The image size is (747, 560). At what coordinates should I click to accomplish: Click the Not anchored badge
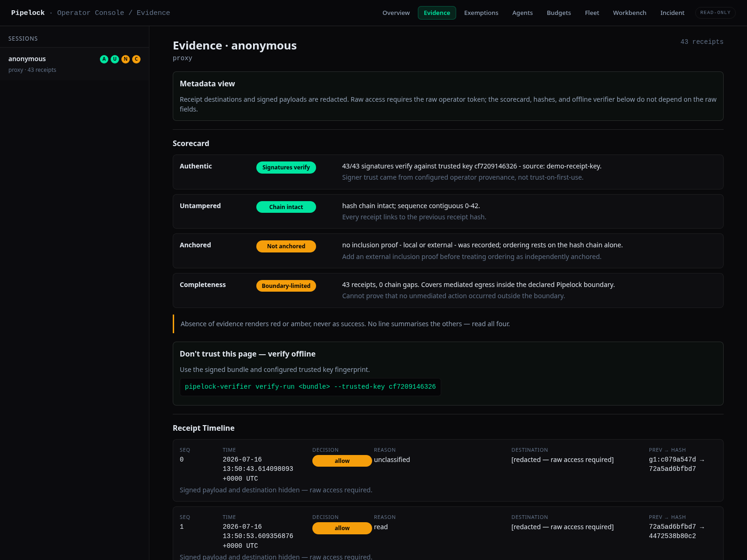coord(286,246)
